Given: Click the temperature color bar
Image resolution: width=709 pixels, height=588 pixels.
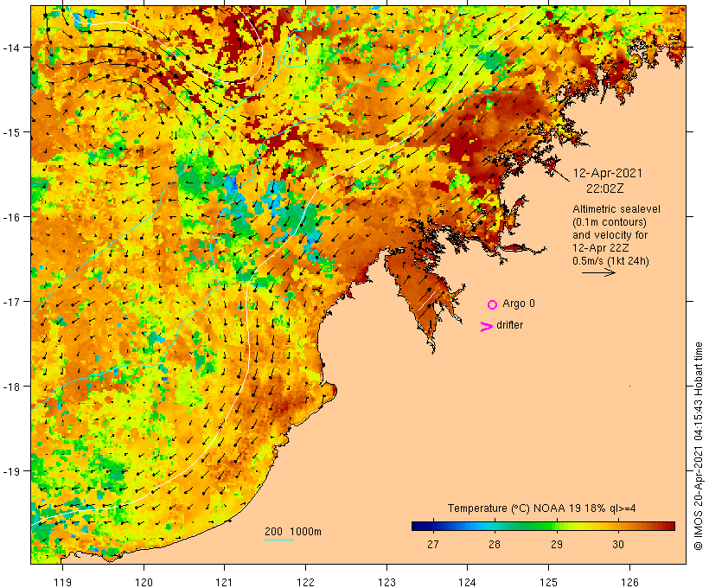Looking at the screenshot, I should (x=543, y=526).
